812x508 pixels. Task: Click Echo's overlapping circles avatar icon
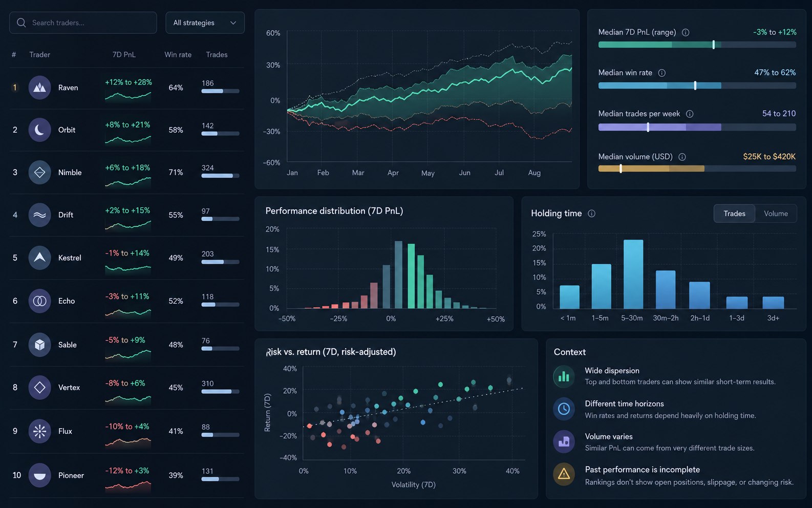point(39,301)
